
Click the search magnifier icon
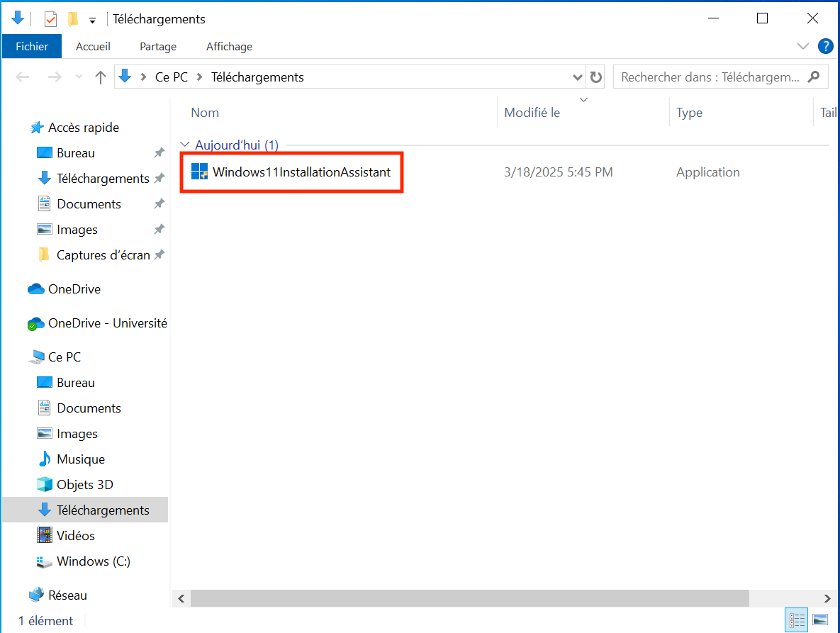[x=814, y=77]
